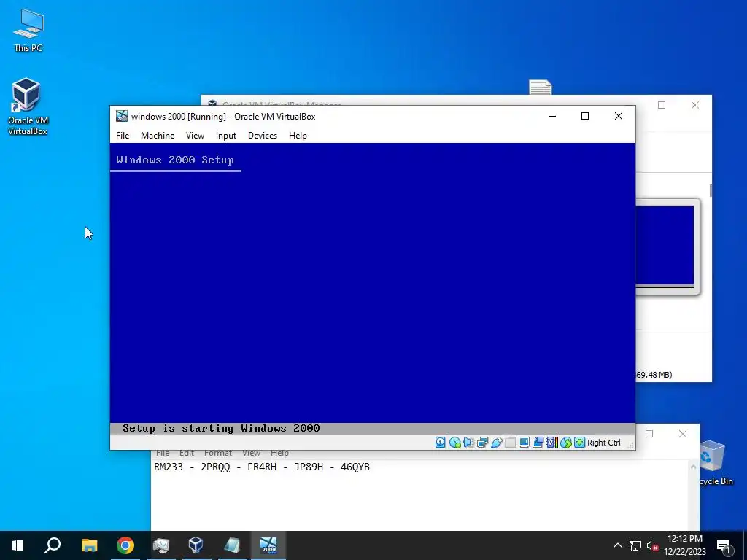Click the Windows 2000 Setup heading text
This screenshot has width=747, height=560.
click(175, 160)
